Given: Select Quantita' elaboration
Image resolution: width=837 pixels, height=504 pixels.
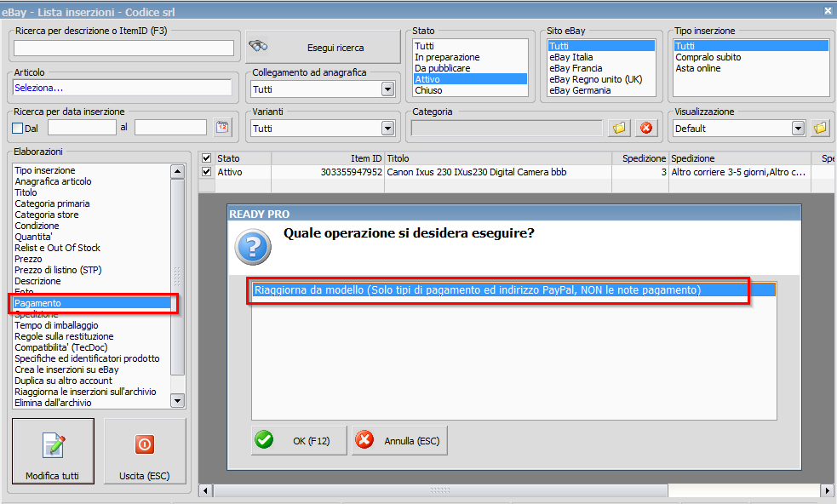Looking at the screenshot, I should pos(91,237).
